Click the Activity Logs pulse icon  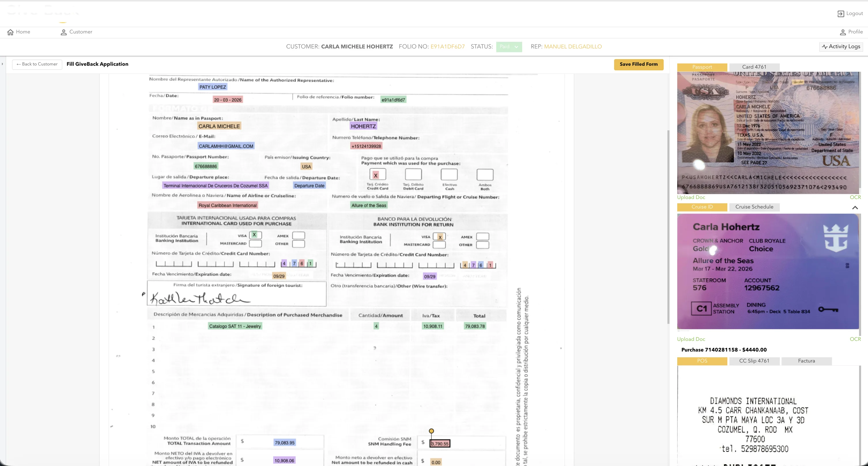(x=824, y=46)
